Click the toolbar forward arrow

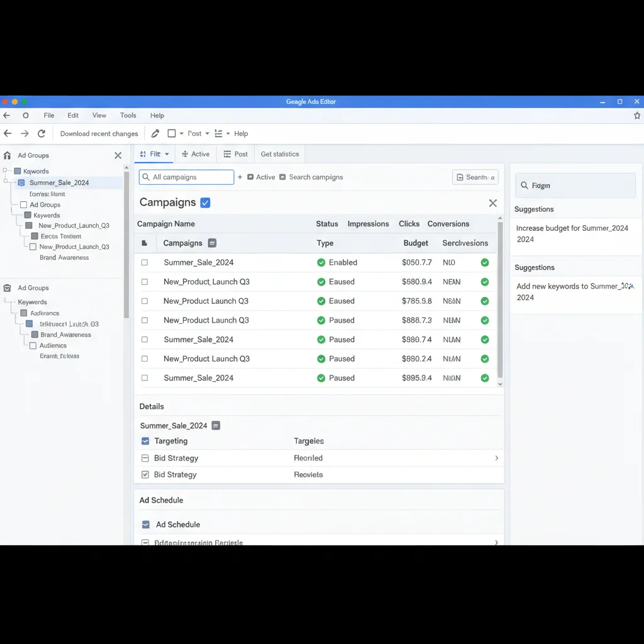click(x=25, y=133)
